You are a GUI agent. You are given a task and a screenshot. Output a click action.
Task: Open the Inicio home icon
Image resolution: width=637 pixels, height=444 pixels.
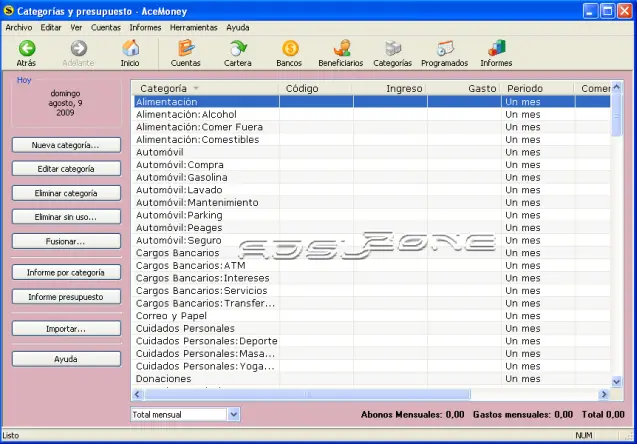130,48
